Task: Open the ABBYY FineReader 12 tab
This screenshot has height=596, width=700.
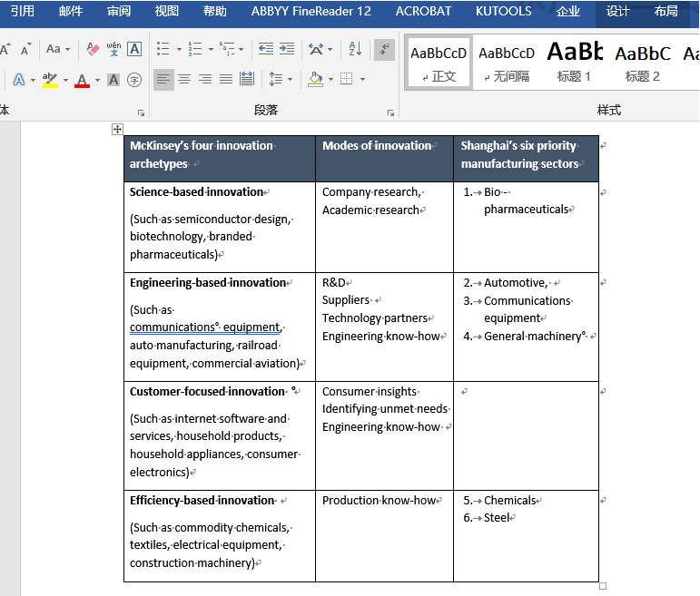Action: coord(311,12)
